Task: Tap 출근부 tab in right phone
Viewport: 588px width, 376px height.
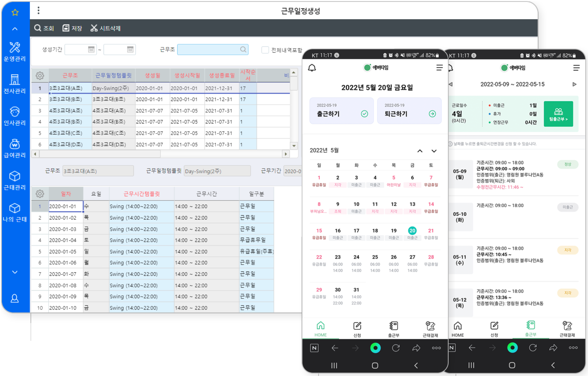Action: [x=531, y=329]
